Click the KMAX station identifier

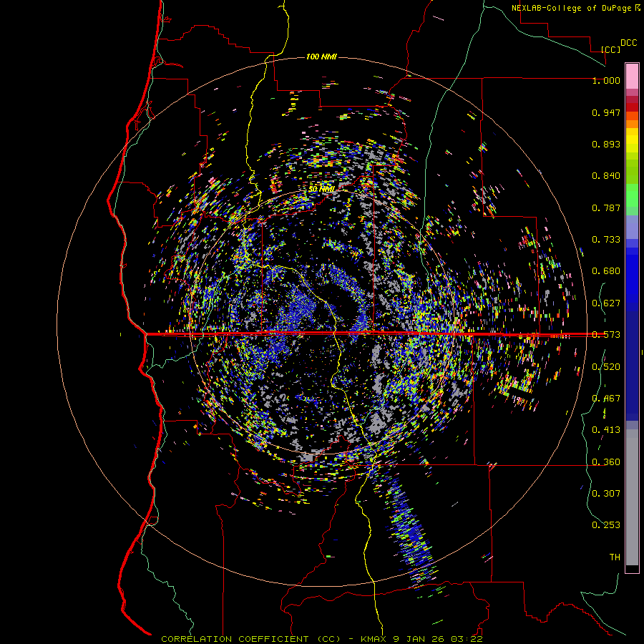pyautogui.click(x=374, y=639)
